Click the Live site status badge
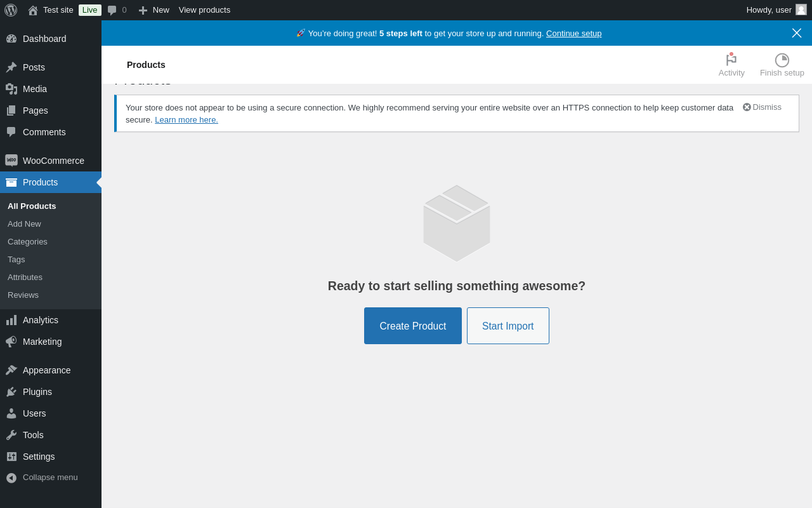Image resolution: width=812 pixels, height=508 pixels. 90,10
